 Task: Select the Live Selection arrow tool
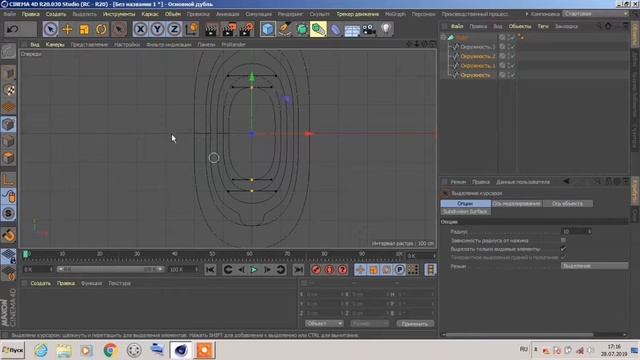pyautogui.click(x=50, y=29)
